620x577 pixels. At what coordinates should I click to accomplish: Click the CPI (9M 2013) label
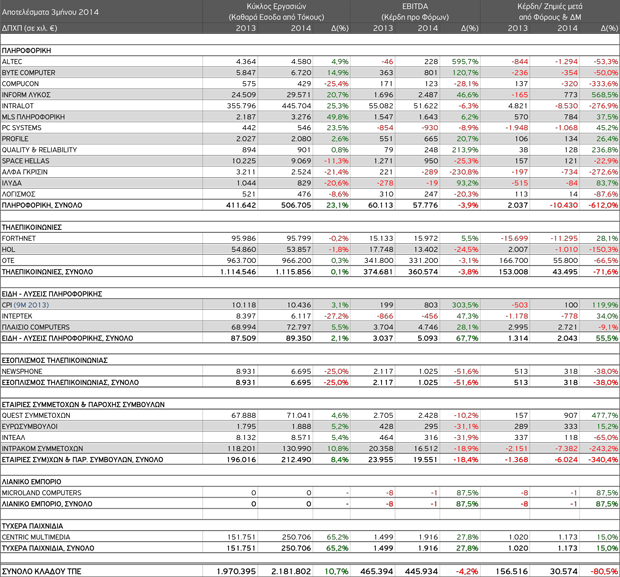pos(25,305)
